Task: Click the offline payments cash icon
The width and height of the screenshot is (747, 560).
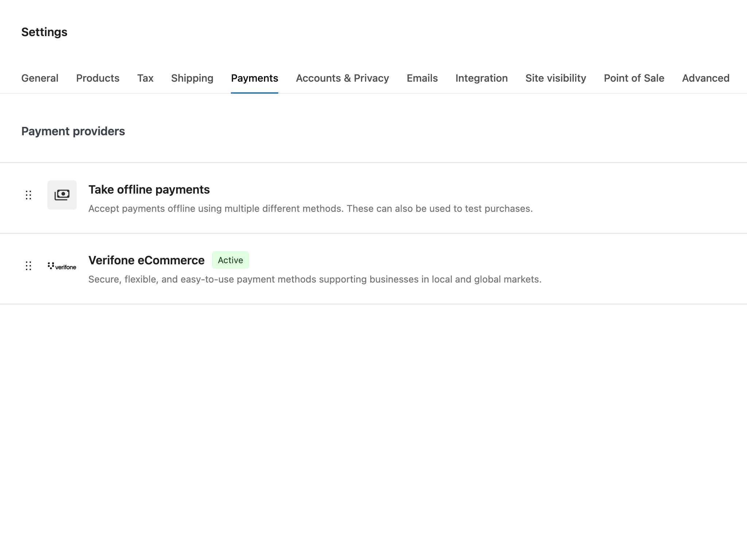Action: [62, 195]
